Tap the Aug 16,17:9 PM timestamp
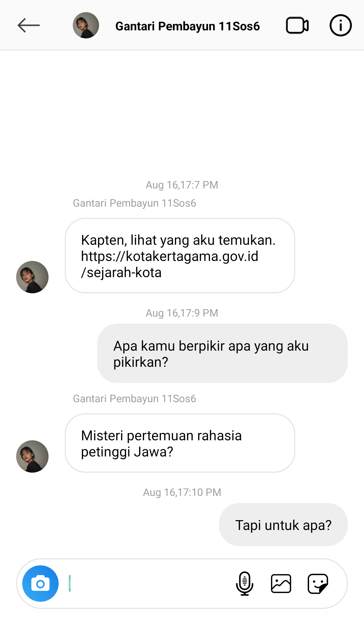 (182, 313)
